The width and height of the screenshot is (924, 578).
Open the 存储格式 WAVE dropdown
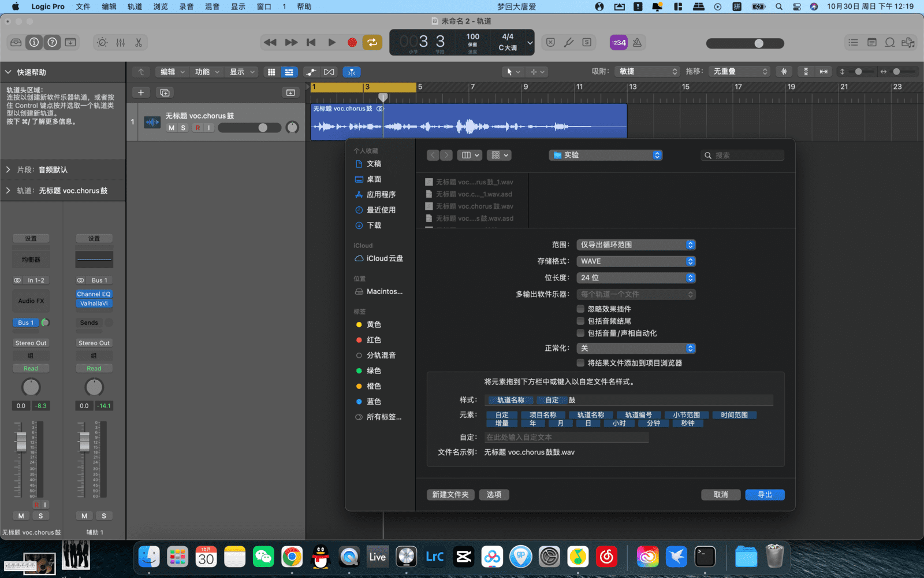pyautogui.click(x=636, y=261)
